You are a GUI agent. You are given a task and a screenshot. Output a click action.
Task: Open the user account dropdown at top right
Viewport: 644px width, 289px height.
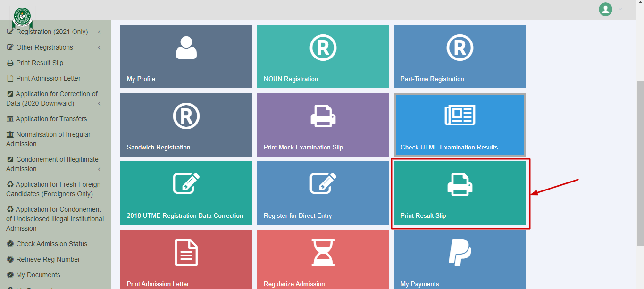coord(611,9)
